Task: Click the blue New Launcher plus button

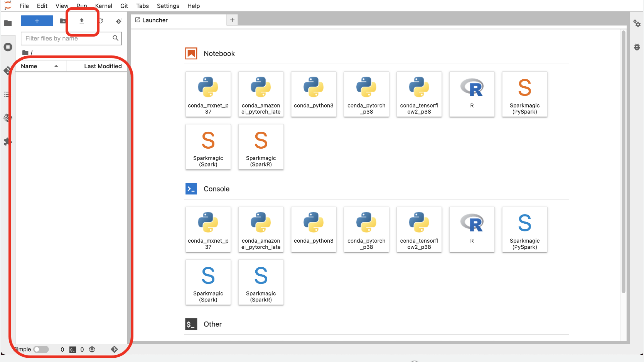Action: click(37, 21)
